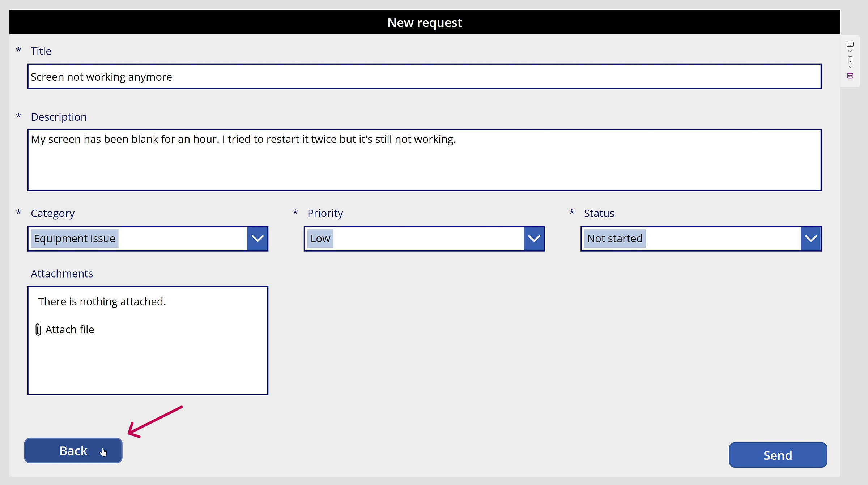This screenshot has width=868, height=485.
Task: Click into the Title input field
Action: point(424,77)
